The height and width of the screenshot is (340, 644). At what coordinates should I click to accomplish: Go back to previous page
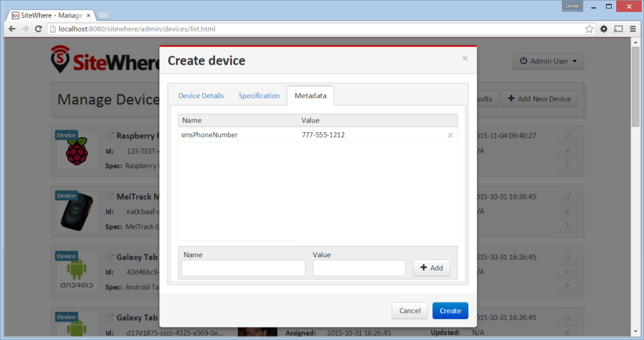point(12,29)
